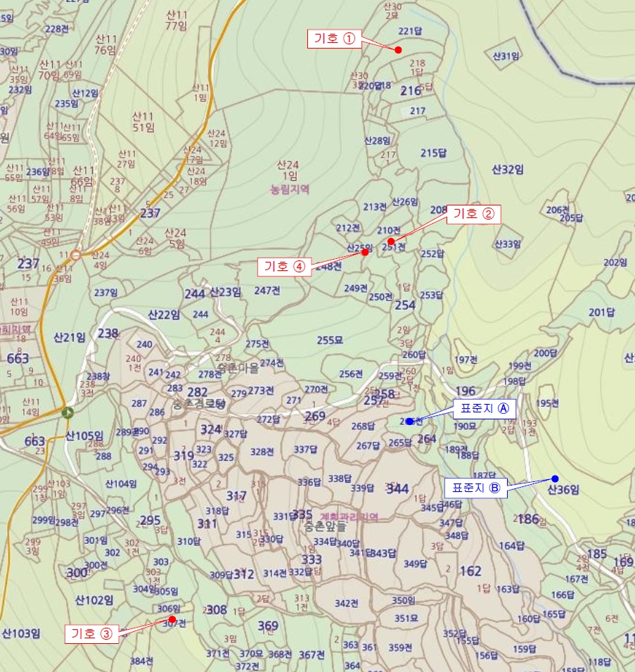This screenshot has height=672, width=635.
Task: Click parcel label 산12임
Action: click(x=85, y=93)
